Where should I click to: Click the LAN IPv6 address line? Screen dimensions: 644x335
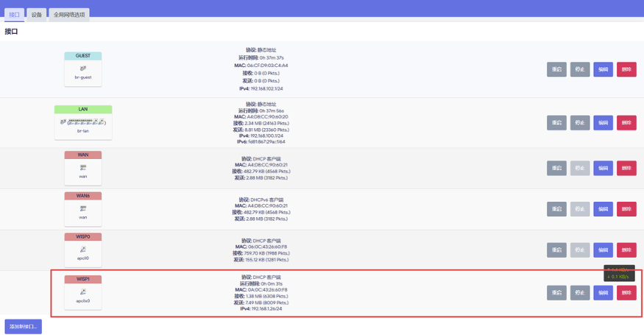(261, 142)
